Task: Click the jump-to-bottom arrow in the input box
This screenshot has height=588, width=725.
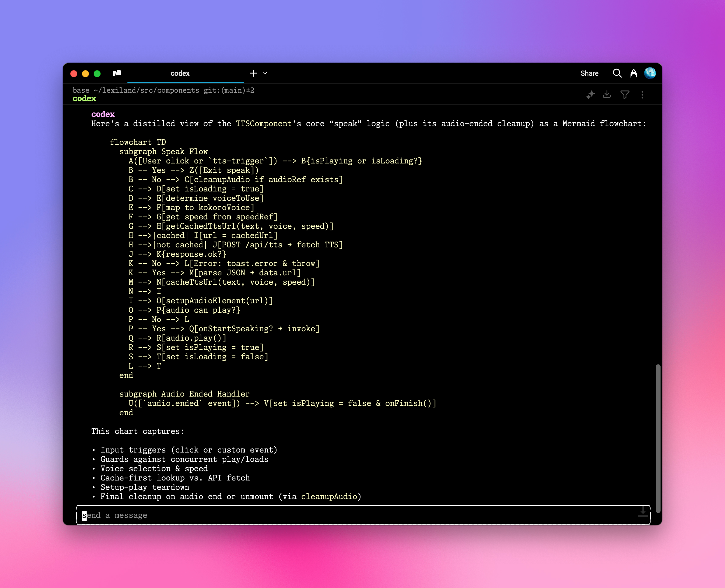Action: (x=643, y=511)
